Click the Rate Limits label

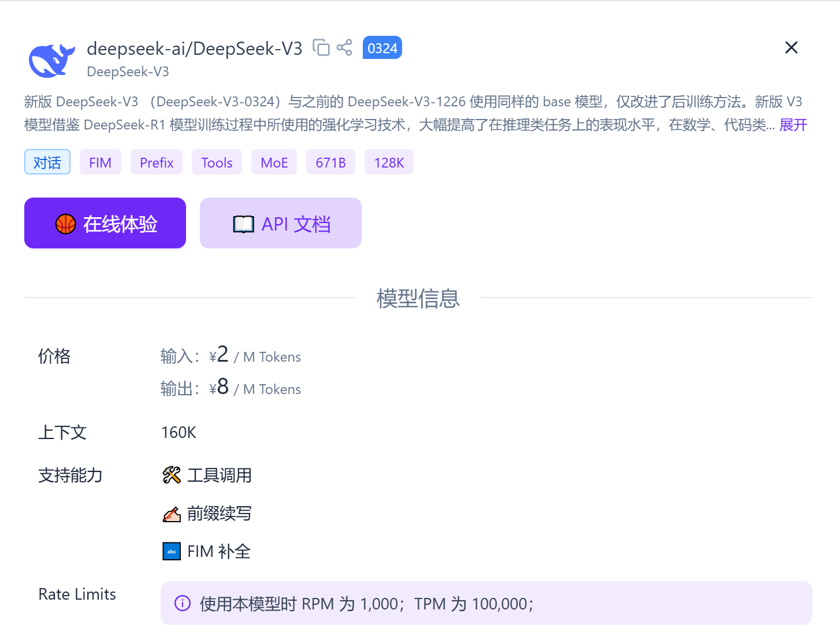[77, 594]
